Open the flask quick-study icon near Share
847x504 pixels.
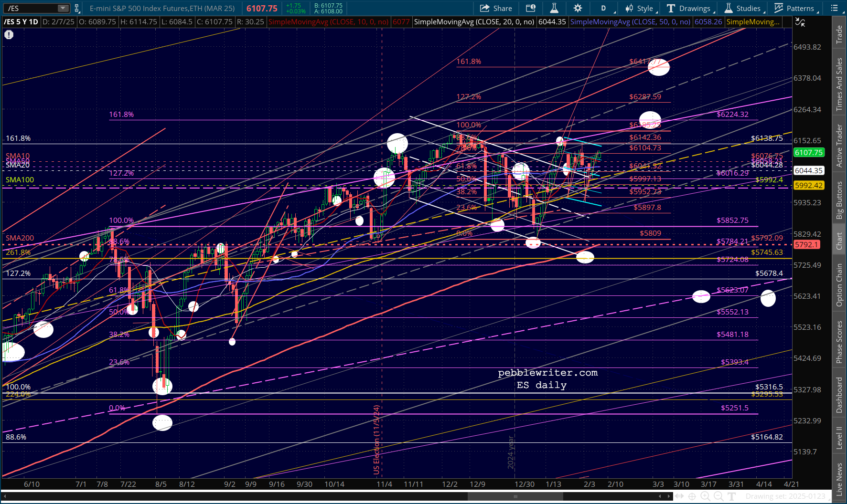point(554,8)
